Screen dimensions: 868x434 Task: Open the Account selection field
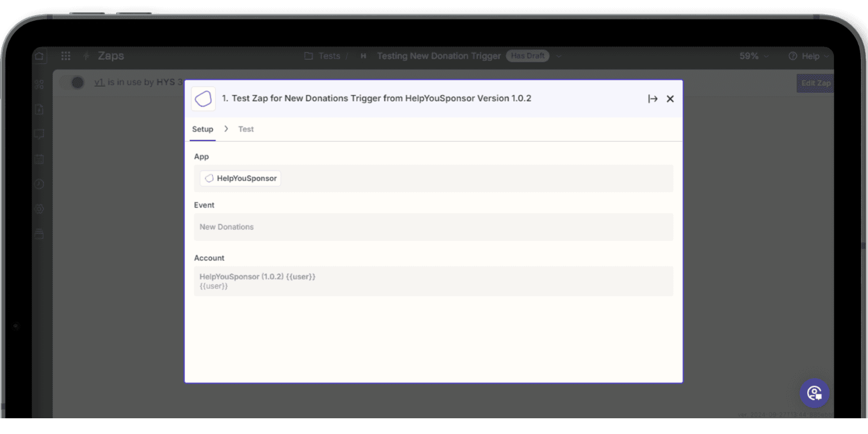433,281
